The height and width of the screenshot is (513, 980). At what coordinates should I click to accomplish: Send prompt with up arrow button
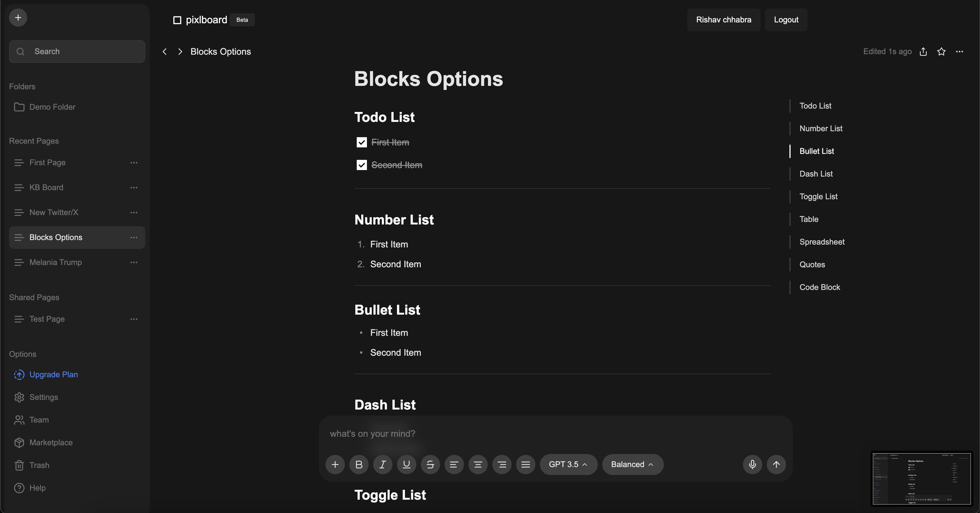point(776,464)
